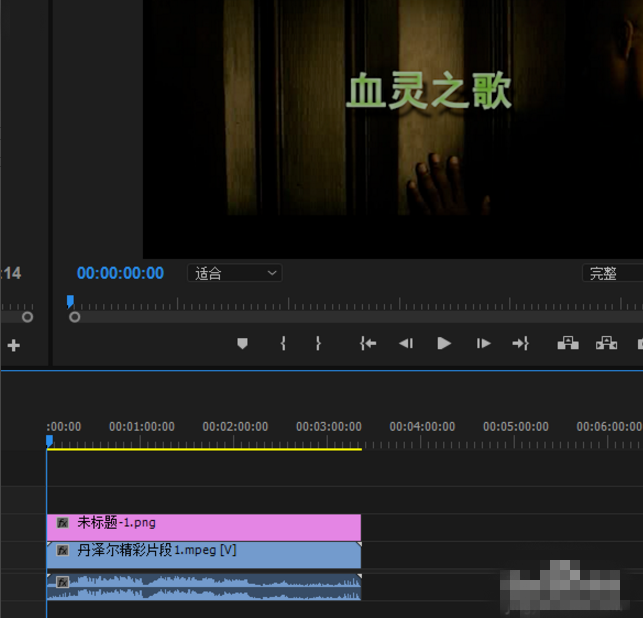Open the 适合 zoom level dropdown
This screenshot has width=643, height=618.
[235, 273]
